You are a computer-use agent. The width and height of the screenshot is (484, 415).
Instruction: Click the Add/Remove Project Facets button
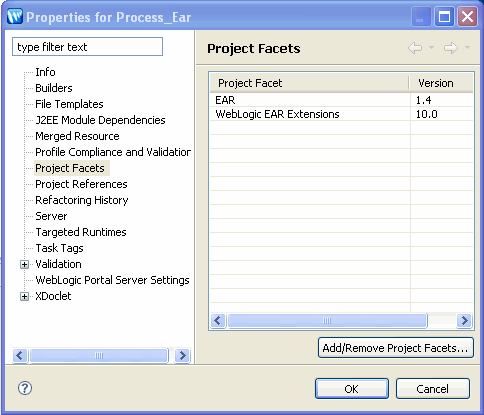tap(396, 348)
